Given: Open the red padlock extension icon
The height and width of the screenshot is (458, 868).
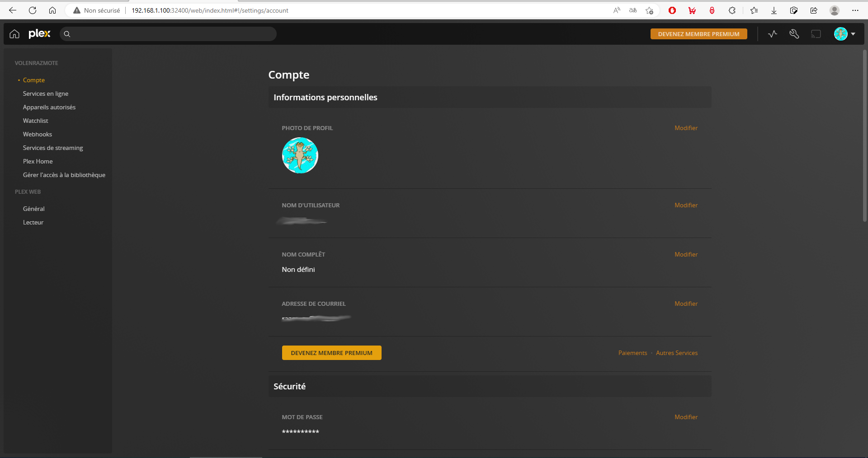Looking at the screenshot, I should click(712, 10).
